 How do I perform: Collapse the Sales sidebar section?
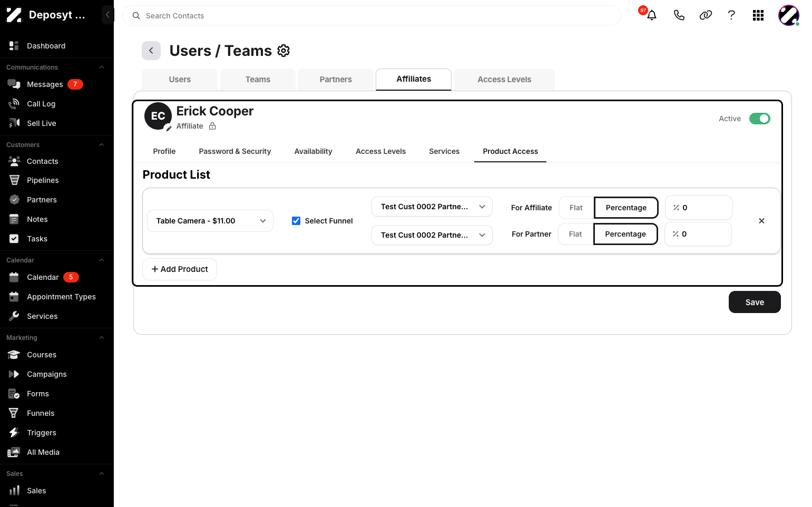[102, 474]
